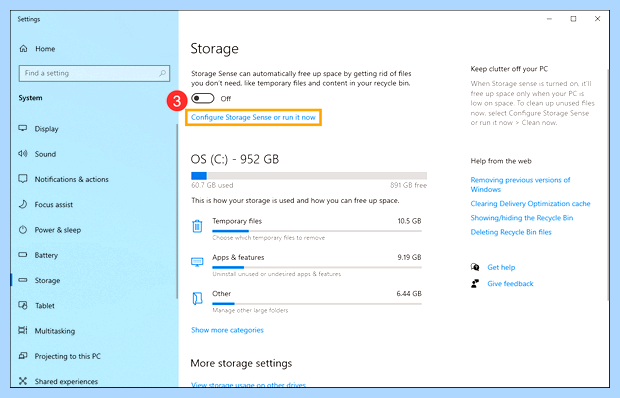Open Deleting Recycle Bin files link

(x=511, y=232)
